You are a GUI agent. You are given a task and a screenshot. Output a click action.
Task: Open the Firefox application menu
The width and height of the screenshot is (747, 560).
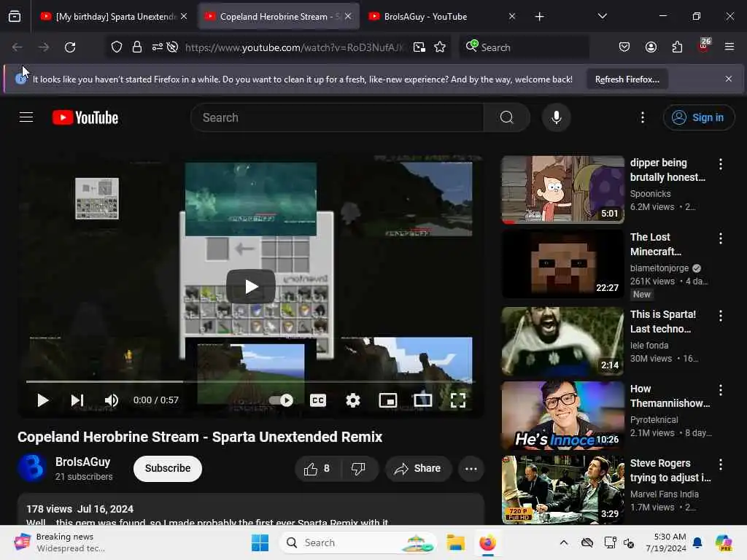[729, 47]
